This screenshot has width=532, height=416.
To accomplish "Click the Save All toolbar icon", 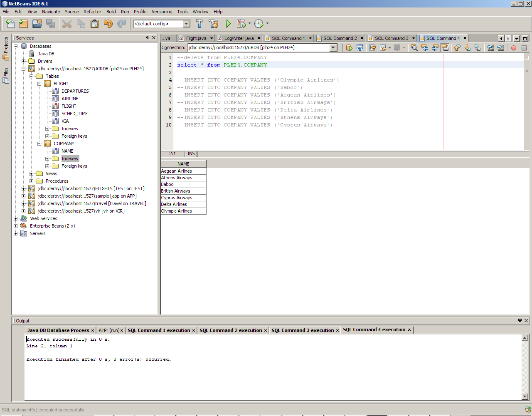I will point(51,24).
